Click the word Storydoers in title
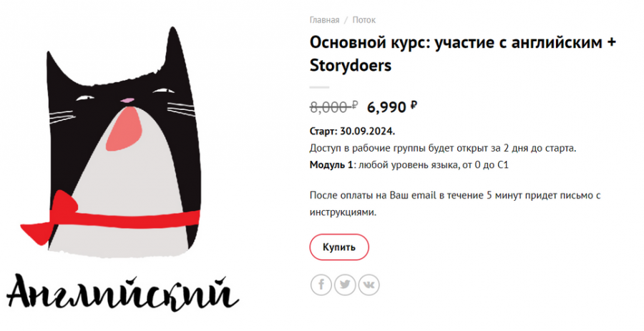Image resolution: width=644 pixels, height=331 pixels. point(351,66)
